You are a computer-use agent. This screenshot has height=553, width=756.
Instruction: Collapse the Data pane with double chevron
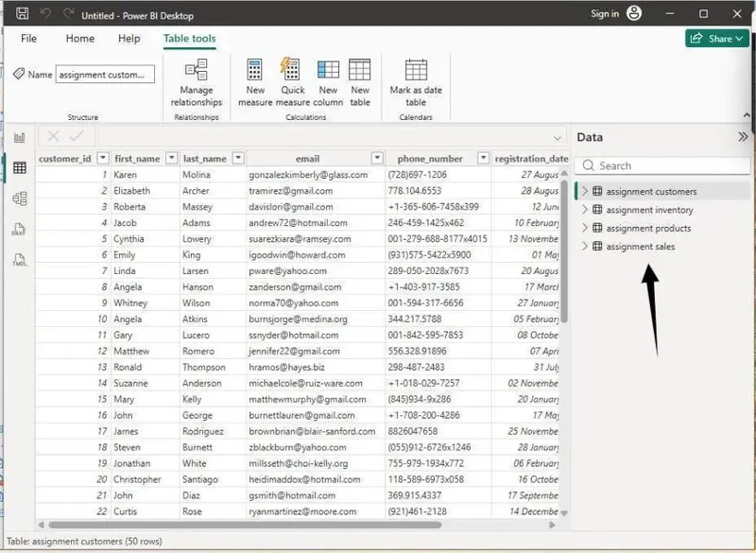(x=743, y=137)
